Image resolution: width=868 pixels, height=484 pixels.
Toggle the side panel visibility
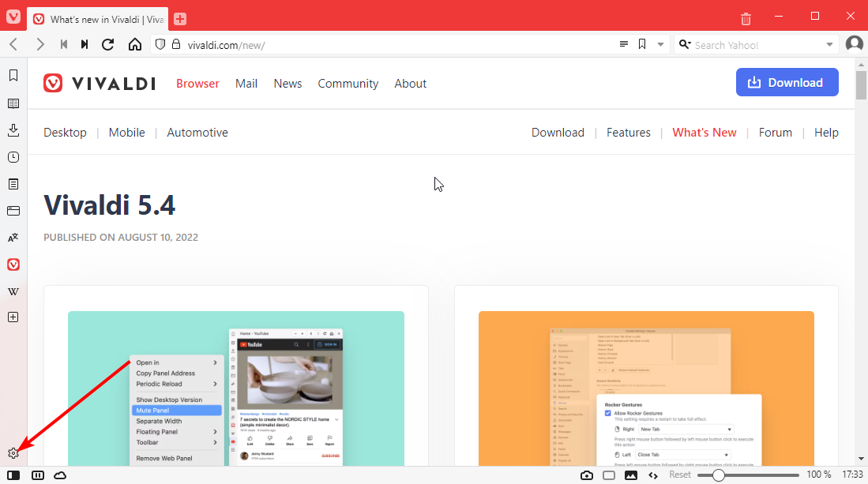[13, 475]
